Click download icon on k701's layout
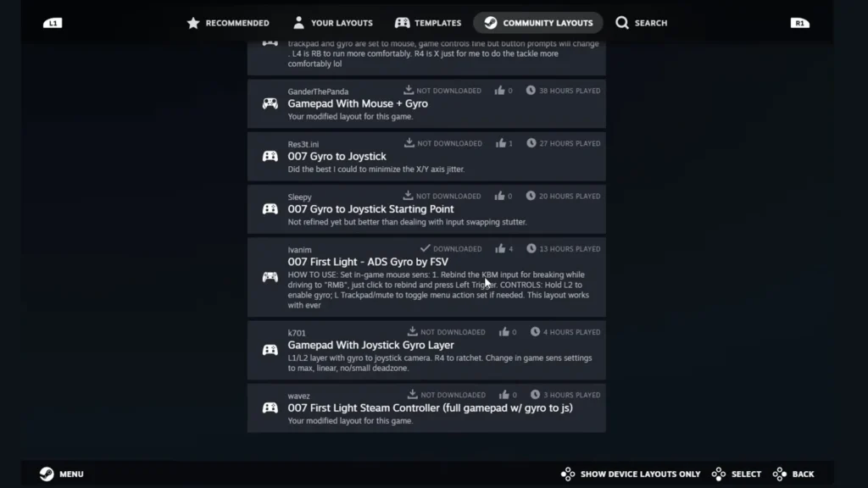Image resolution: width=868 pixels, height=488 pixels. pyautogui.click(x=413, y=331)
